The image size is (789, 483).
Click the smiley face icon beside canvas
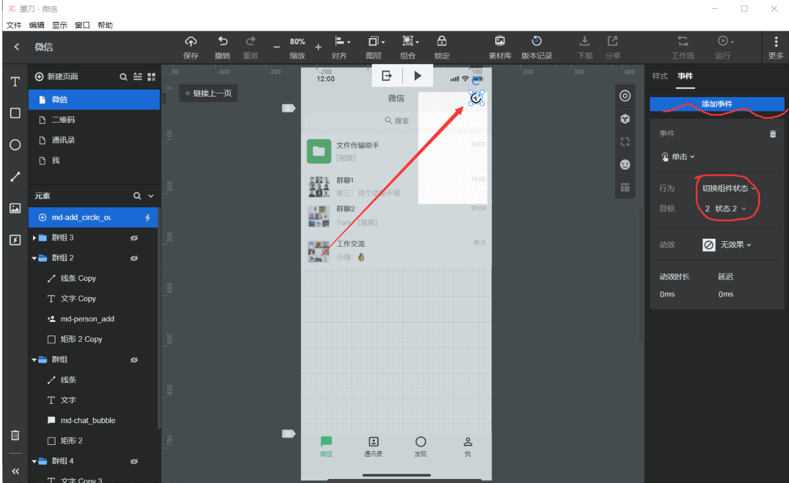point(625,165)
